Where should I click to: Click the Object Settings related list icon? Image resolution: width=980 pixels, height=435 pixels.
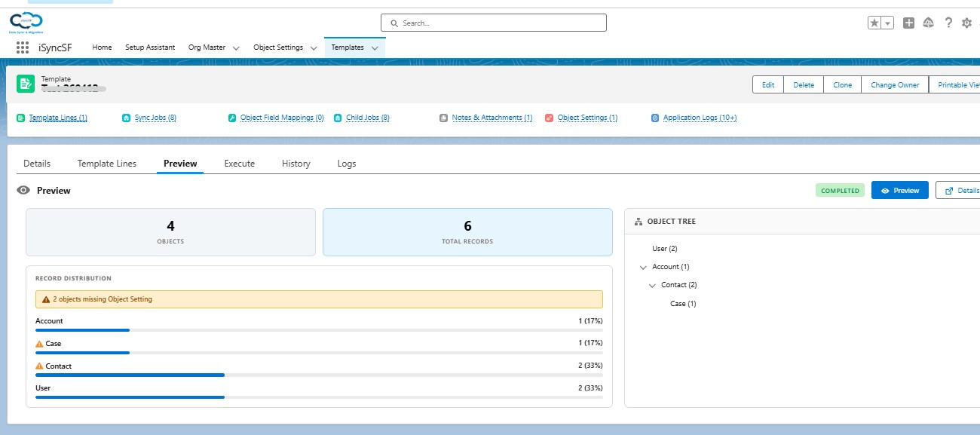[550, 118]
